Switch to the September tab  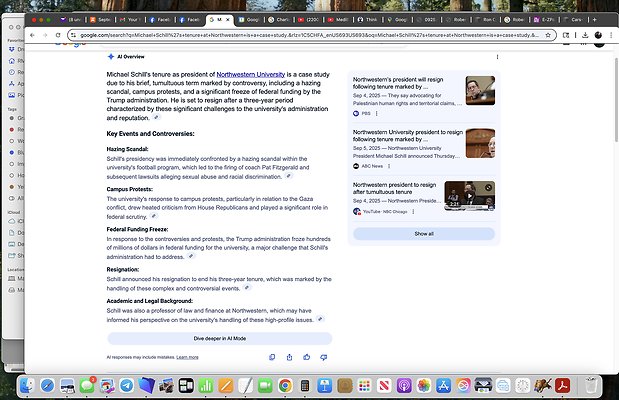[101, 19]
